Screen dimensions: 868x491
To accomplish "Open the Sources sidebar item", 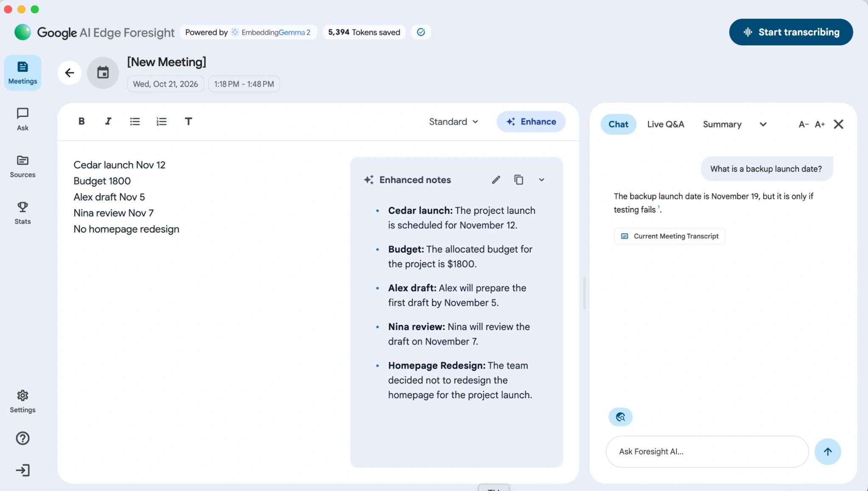I will [22, 166].
